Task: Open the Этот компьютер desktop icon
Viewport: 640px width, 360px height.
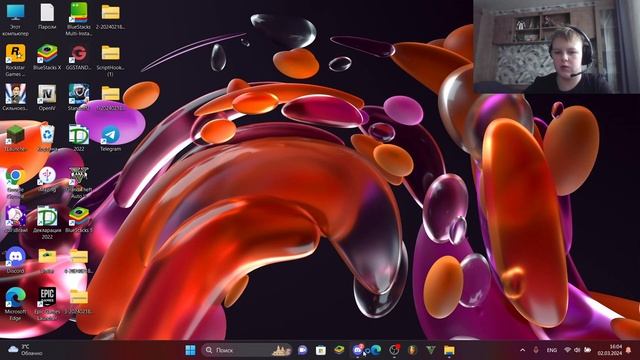Action: click(16, 20)
